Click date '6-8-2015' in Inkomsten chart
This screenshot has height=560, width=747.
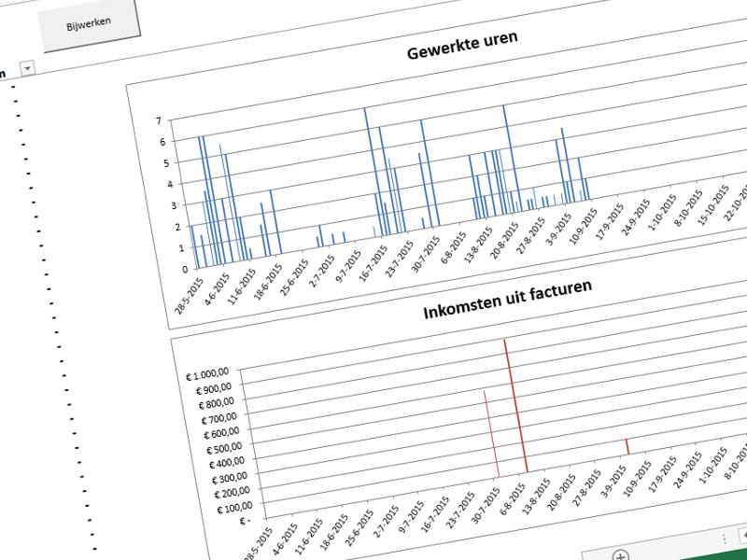coord(513,498)
